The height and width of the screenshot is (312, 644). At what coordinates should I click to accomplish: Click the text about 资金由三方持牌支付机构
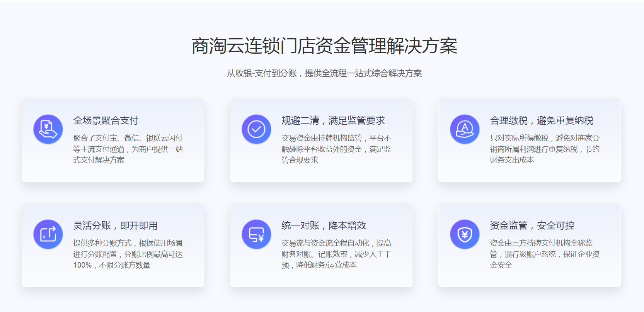(x=544, y=254)
